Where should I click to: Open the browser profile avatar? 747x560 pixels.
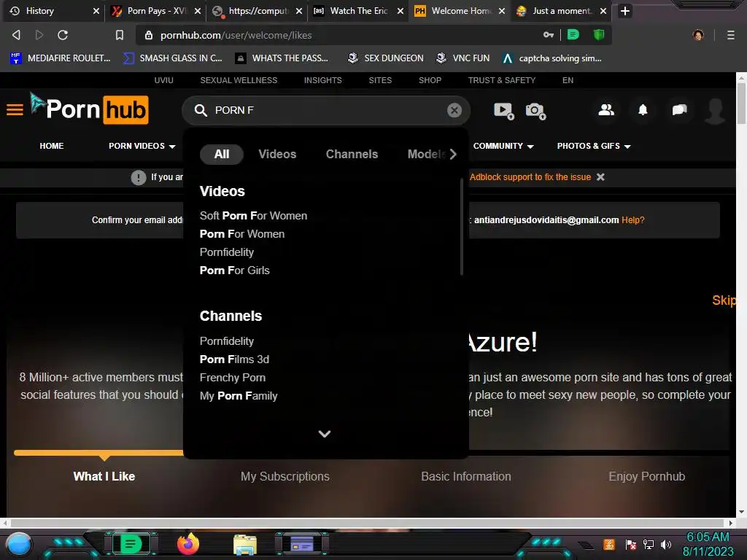(x=698, y=35)
